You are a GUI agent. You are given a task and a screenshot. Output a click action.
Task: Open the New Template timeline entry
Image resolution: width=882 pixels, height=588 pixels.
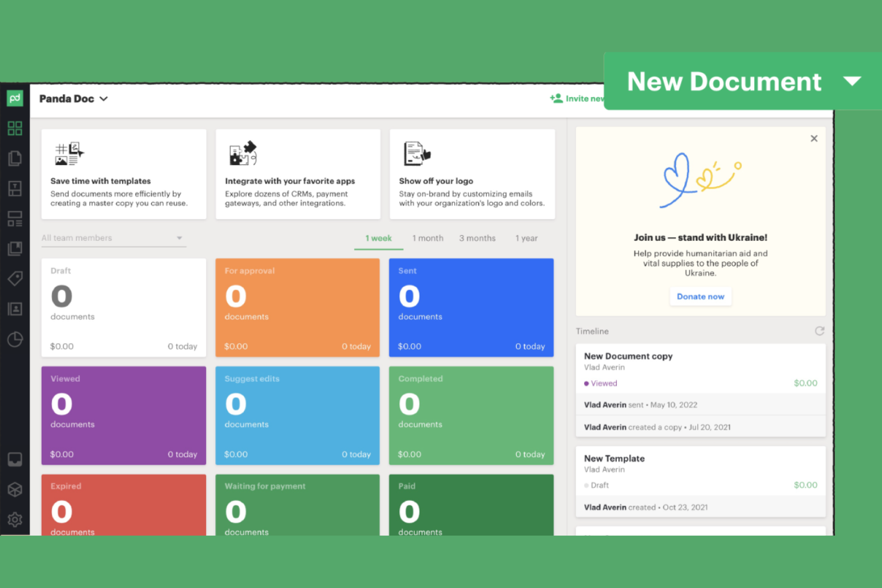[701, 481]
